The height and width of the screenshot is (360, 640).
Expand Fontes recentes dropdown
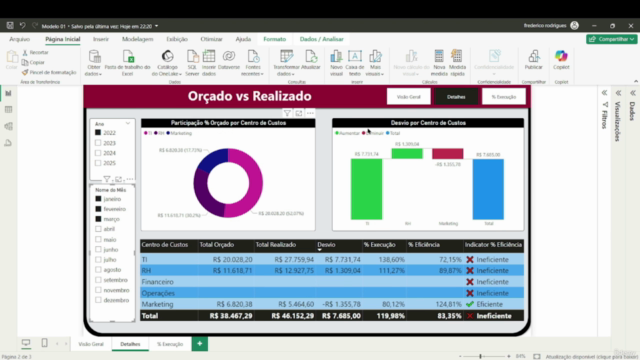pyautogui.click(x=253, y=74)
